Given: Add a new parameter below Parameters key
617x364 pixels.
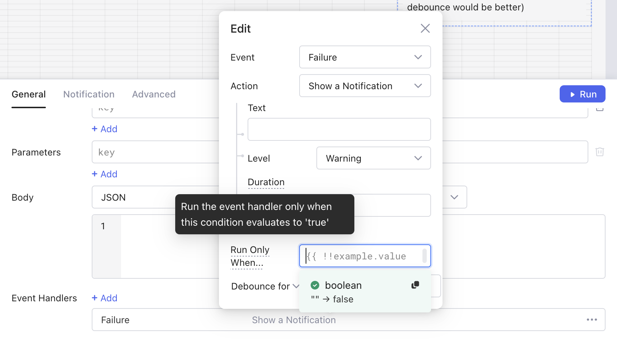Looking at the screenshot, I should [105, 174].
